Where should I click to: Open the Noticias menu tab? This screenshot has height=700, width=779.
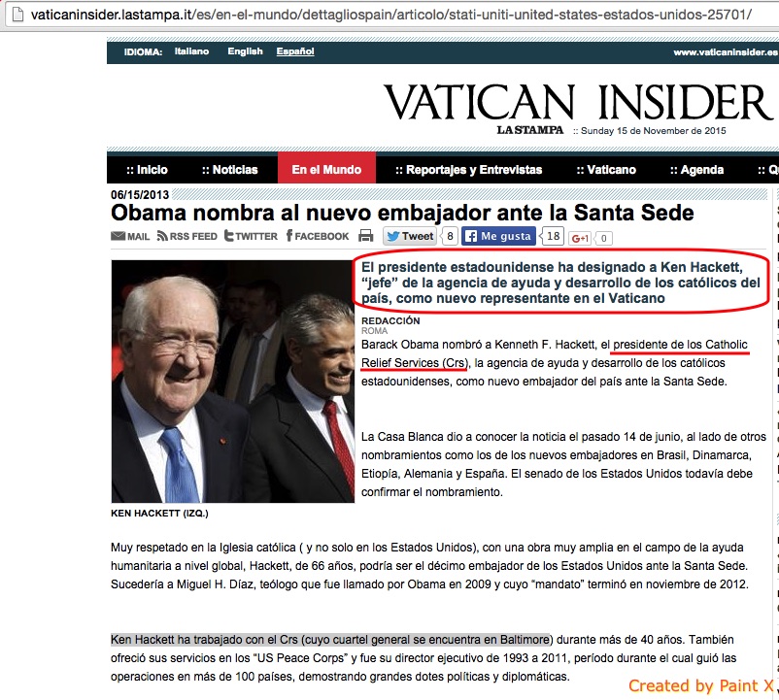point(229,170)
